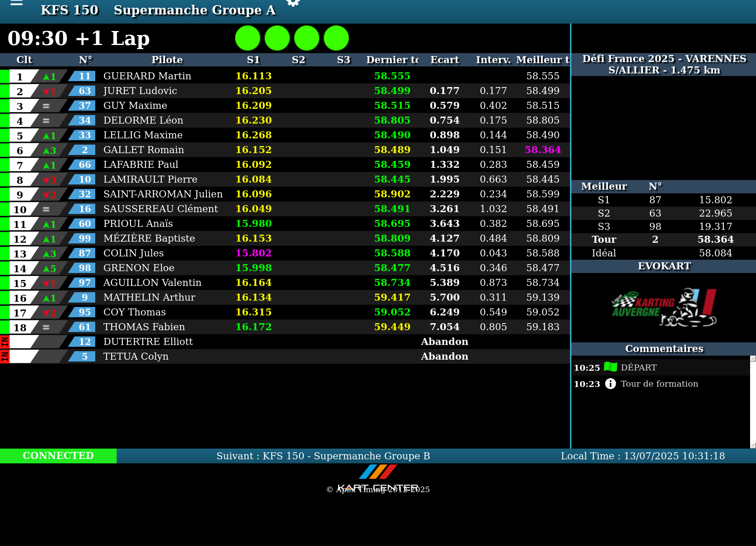756x546 pixels.
Task: Click the purple best lap 58.364
Action: [x=543, y=150]
